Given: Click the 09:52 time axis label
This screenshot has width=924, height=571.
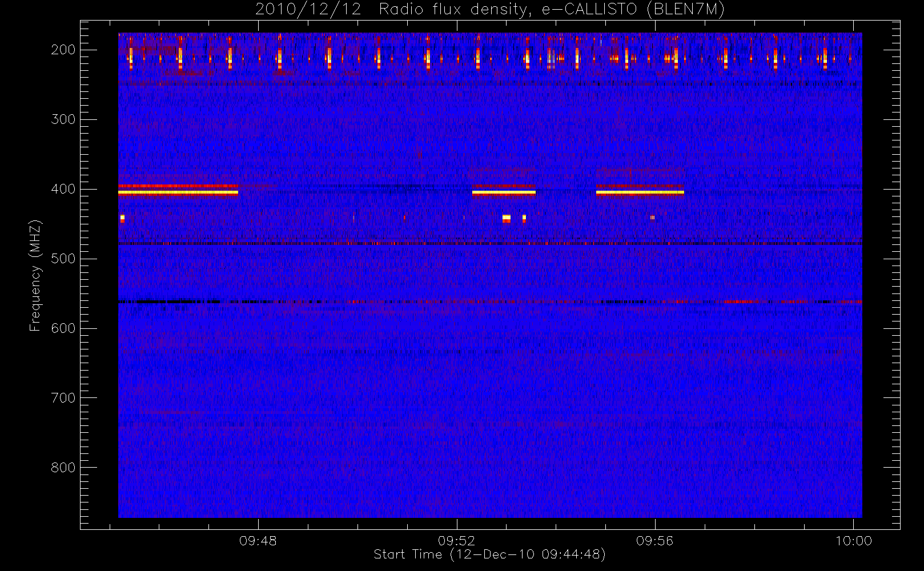Looking at the screenshot, I should click(457, 541).
